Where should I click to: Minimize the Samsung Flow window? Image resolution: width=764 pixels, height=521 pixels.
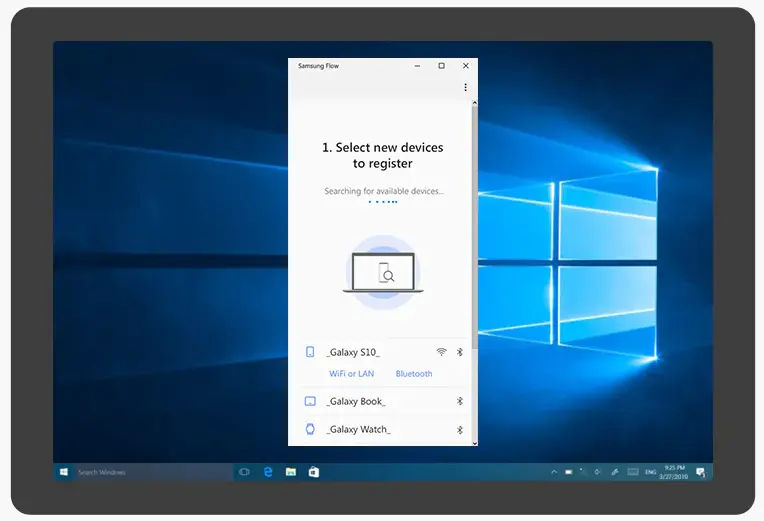[417, 66]
